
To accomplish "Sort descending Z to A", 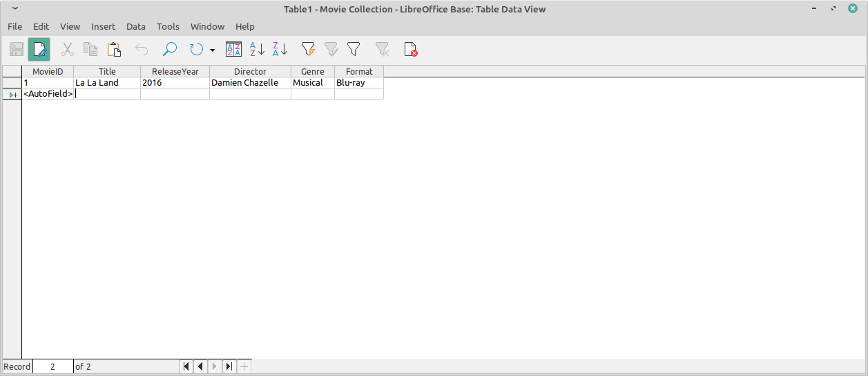I will pyautogui.click(x=280, y=49).
